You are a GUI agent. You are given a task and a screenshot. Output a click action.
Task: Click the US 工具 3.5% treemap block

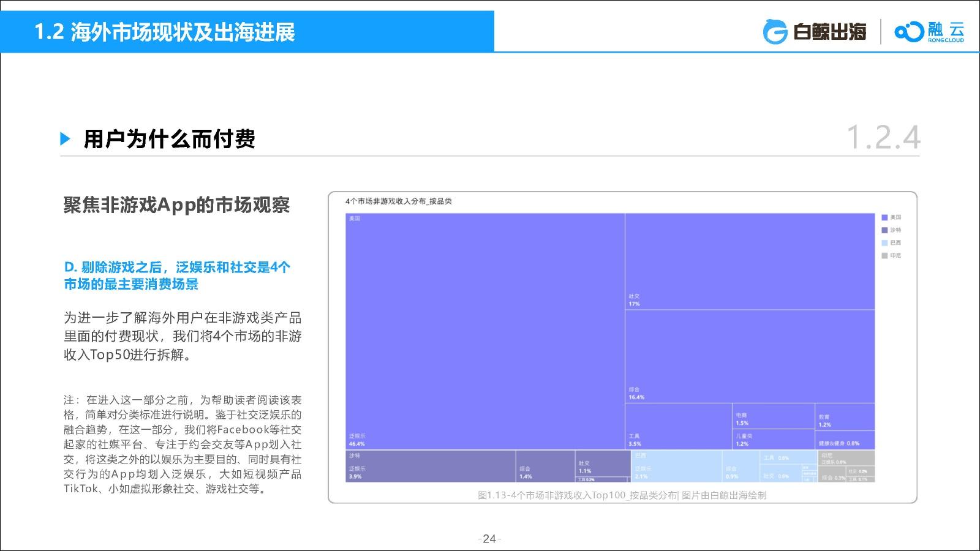(x=679, y=426)
